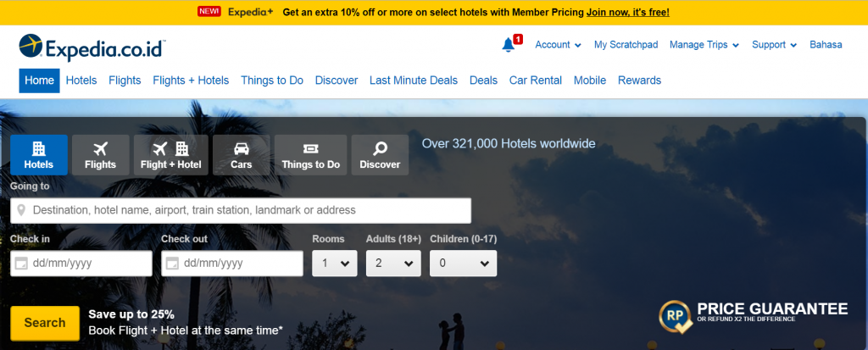Click Book Flight + Hotel at the same time text
This screenshot has width=868, height=350.
[x=186, y=331]
